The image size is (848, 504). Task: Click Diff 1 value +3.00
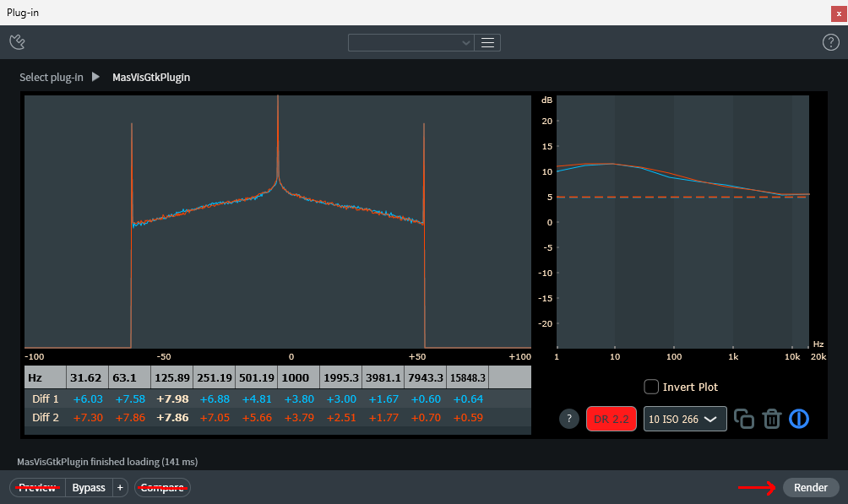click(x=341, y=399)
